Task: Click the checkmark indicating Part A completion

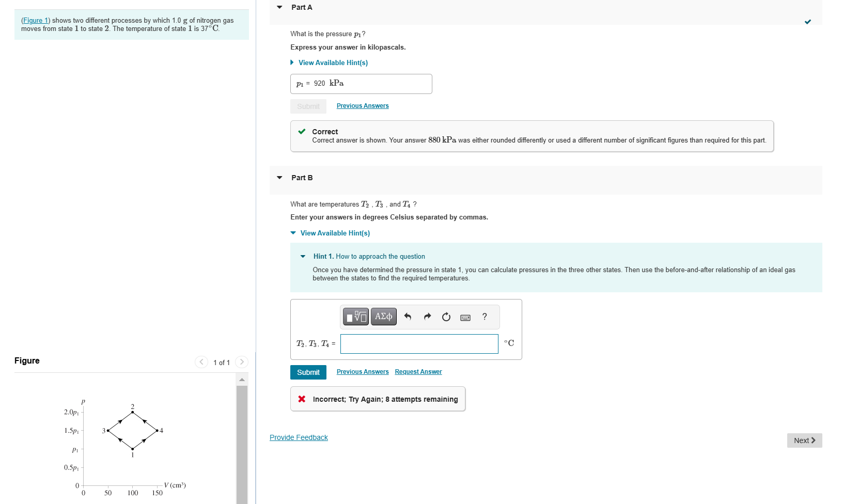Action: coord(808,22)
